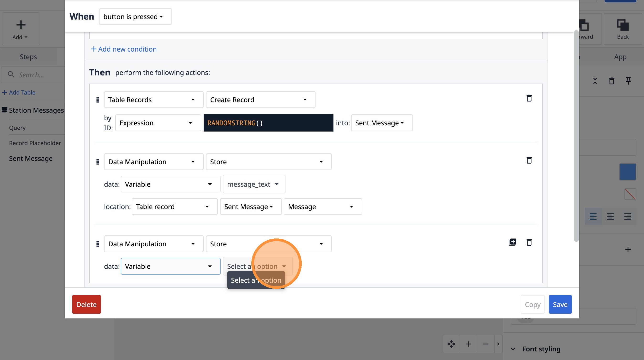Screen dimensions: 644x360
Task: Delete the Create Record action via trash icon
Action: [529, 98]
